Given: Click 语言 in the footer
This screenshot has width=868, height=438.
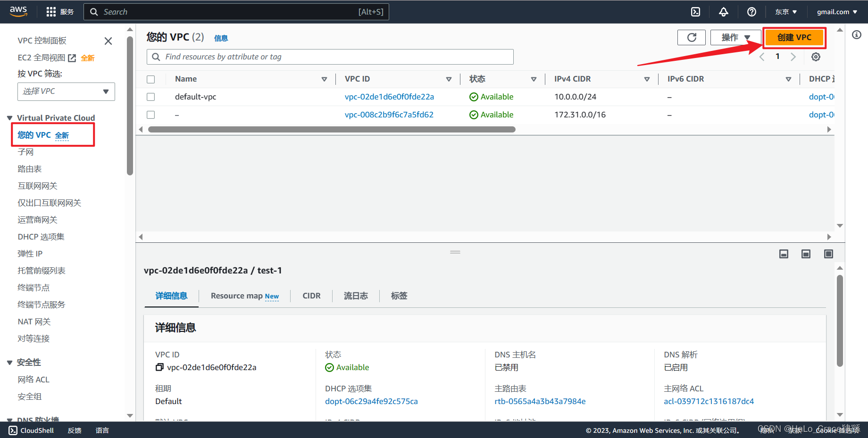Looking at the screenshot, I should tap(102, 430).
